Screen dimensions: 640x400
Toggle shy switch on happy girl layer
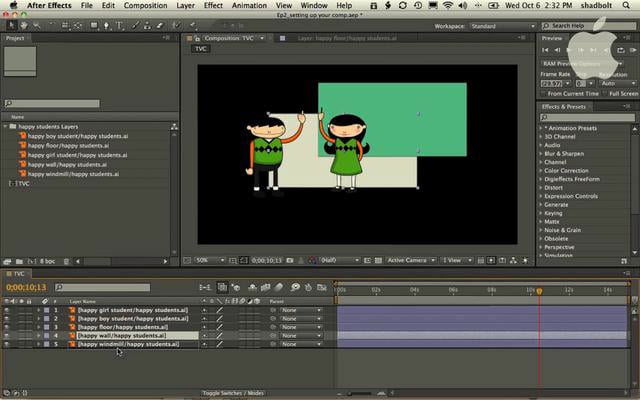[204, 310]
